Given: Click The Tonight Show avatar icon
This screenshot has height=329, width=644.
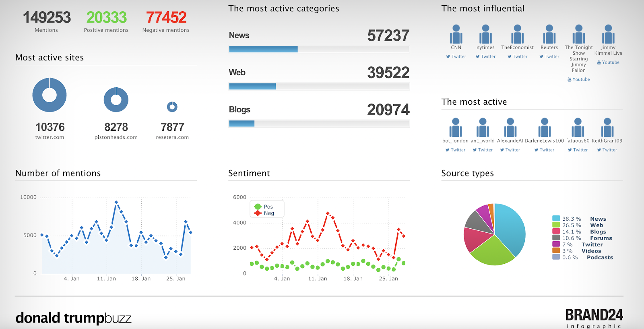Looking at the screenshot, I should [579, 34].
